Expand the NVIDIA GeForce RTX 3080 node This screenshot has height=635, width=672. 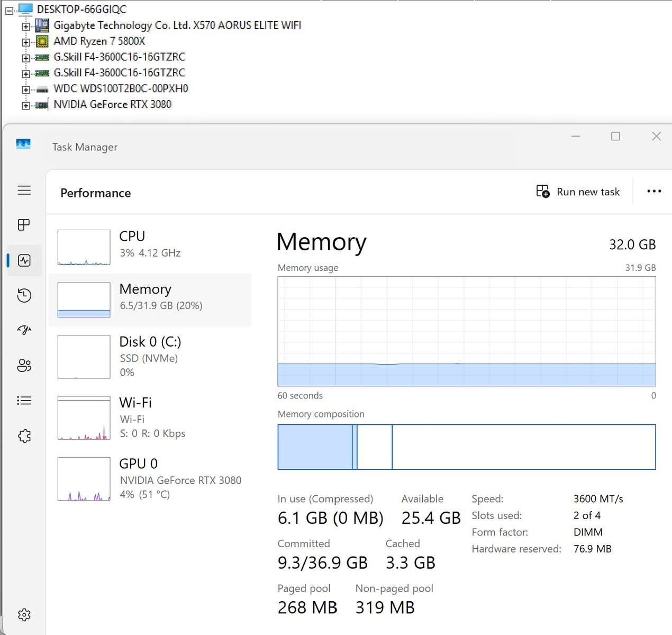pos(25,105)
